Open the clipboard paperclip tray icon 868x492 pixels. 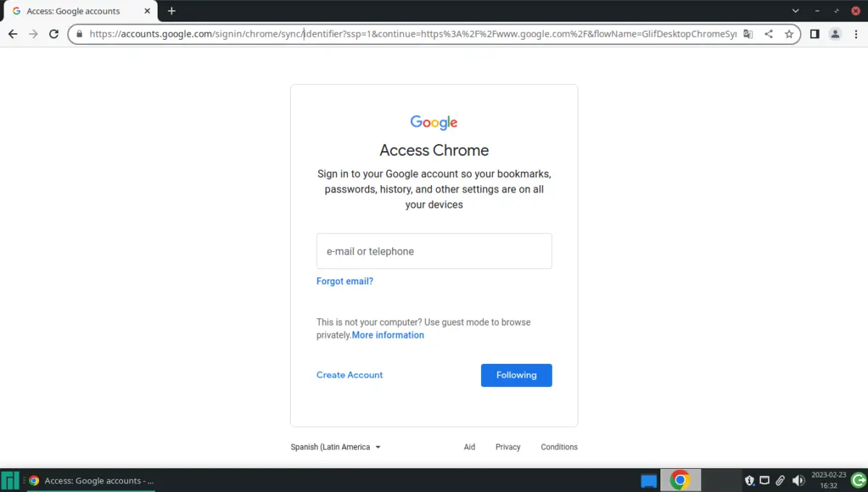click(x=780, y=480)
